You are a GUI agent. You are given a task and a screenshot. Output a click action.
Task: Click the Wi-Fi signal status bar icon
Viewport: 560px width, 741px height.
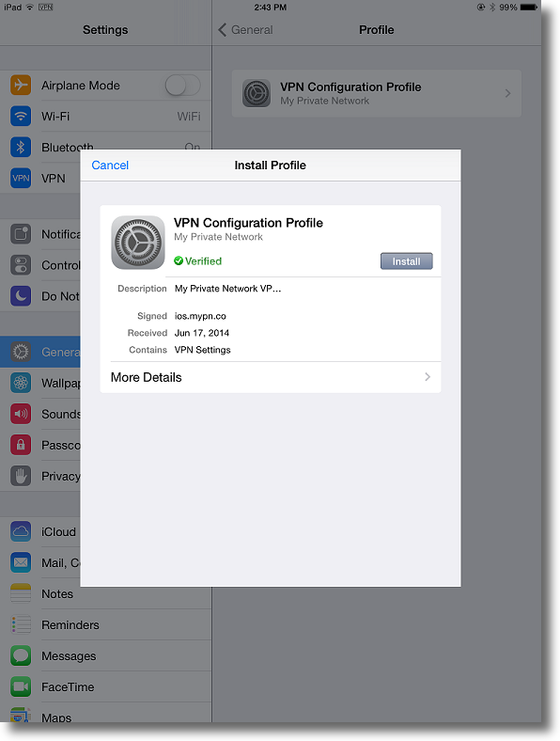point(30,8)
